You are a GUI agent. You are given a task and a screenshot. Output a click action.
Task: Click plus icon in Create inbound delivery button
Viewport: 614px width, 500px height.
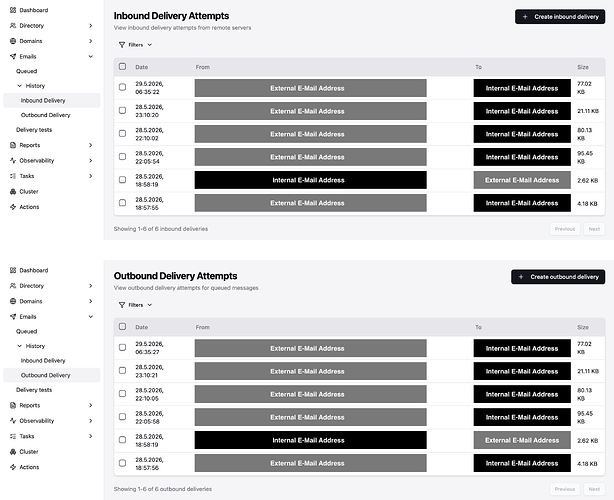[x=525, y=17]
